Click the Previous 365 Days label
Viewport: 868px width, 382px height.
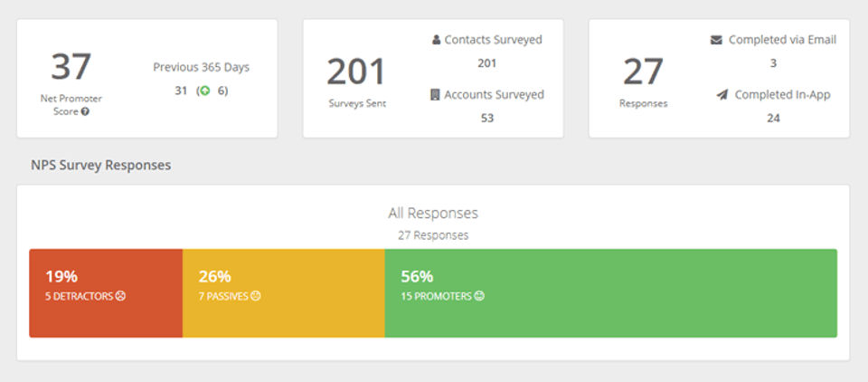202,67
